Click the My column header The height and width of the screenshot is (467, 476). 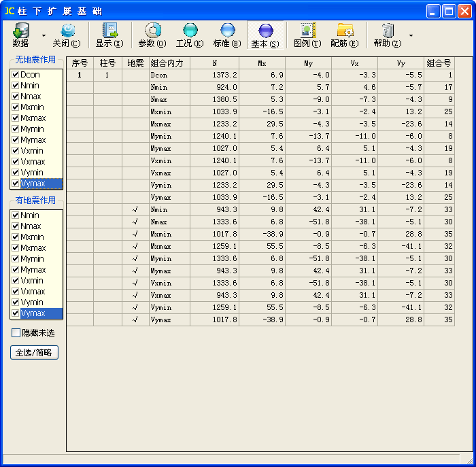pyautogui.click(x=309, y=63)
